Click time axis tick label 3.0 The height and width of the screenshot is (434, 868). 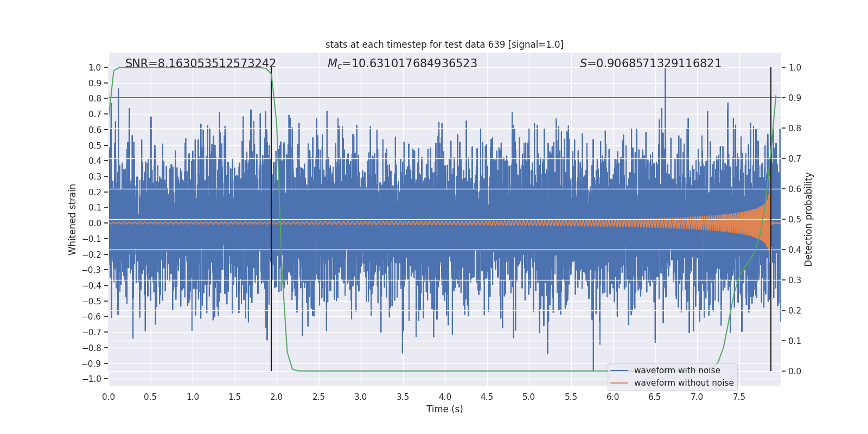click(361, 397)
